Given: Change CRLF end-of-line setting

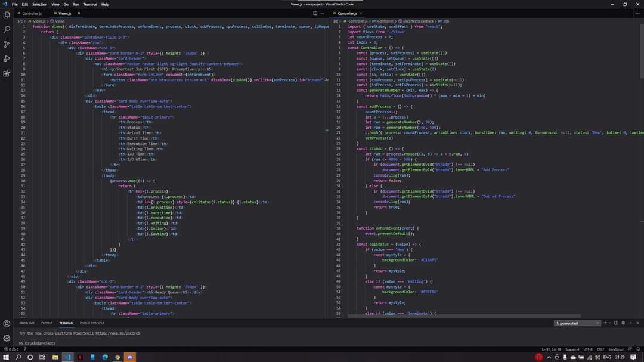Looking at the screenshot, I should pos(600,349).
